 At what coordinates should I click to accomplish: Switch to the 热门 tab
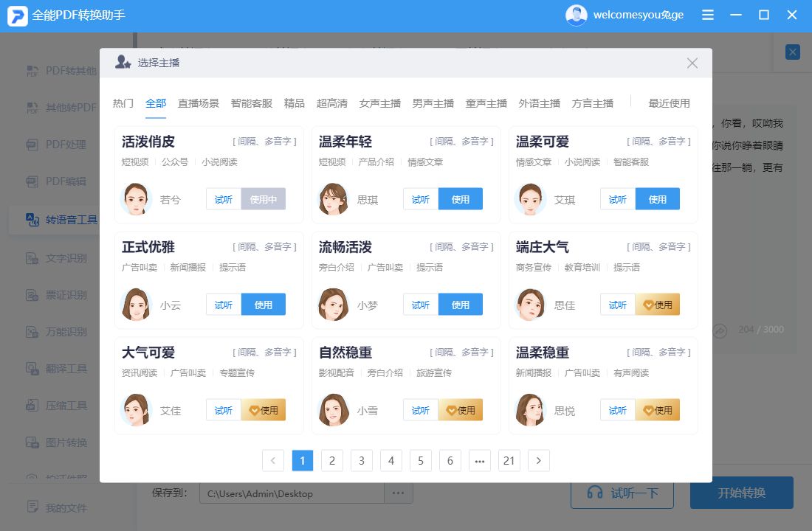[x=123, y=103]
